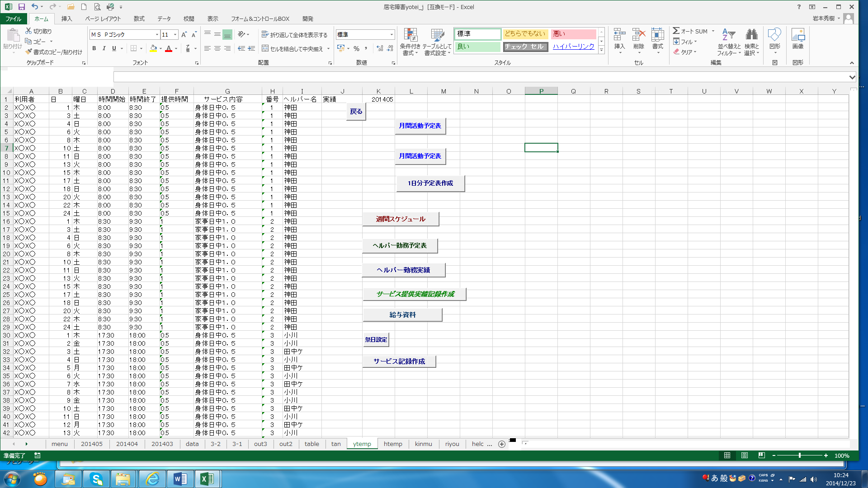This screenshot has width=868, height=488.
Task: Insert shapes with the 図形 button
Action: point(774,41)
